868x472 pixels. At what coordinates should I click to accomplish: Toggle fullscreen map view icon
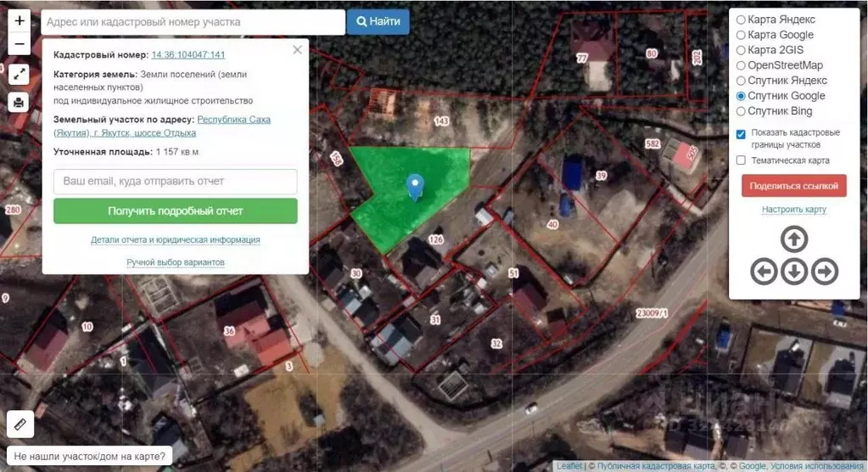pyautogui.click(x=20, y=75)
